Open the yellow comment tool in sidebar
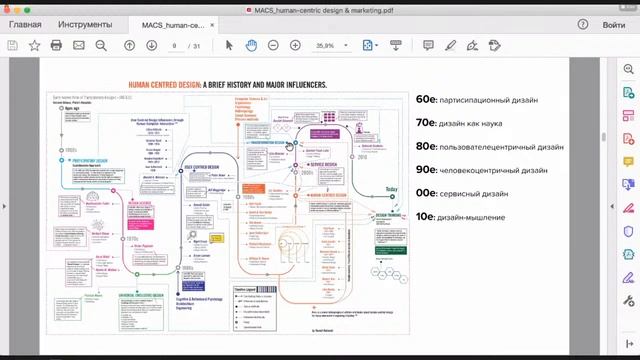 click(x=629, y=162)
